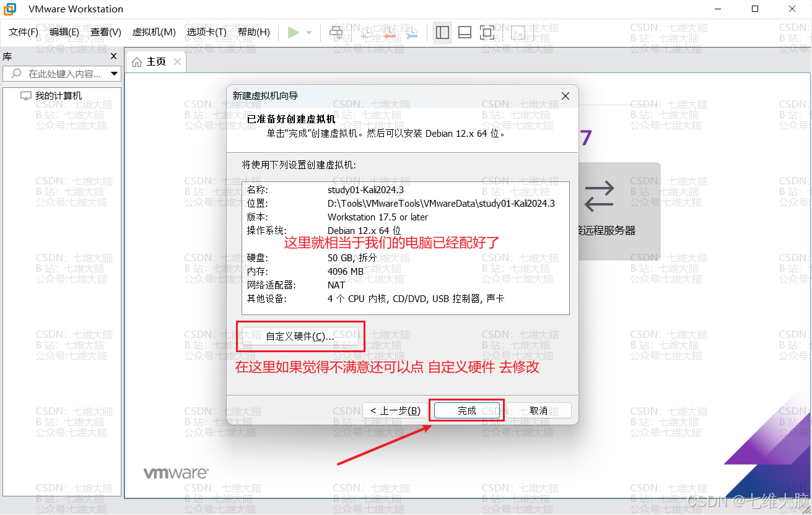
Task: Click the send Ctrl+Alt+Del toolbar icon
Action: tap(336, 32)
